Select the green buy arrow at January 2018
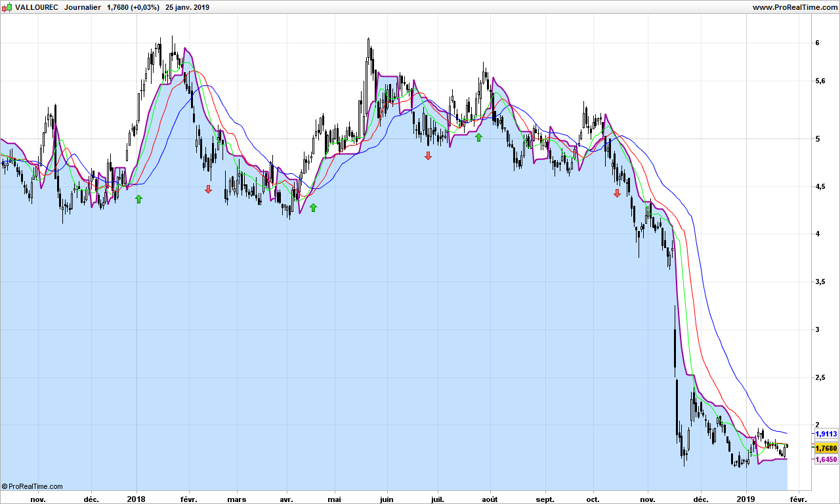The image size is (840, 504). tap(138, 199)
